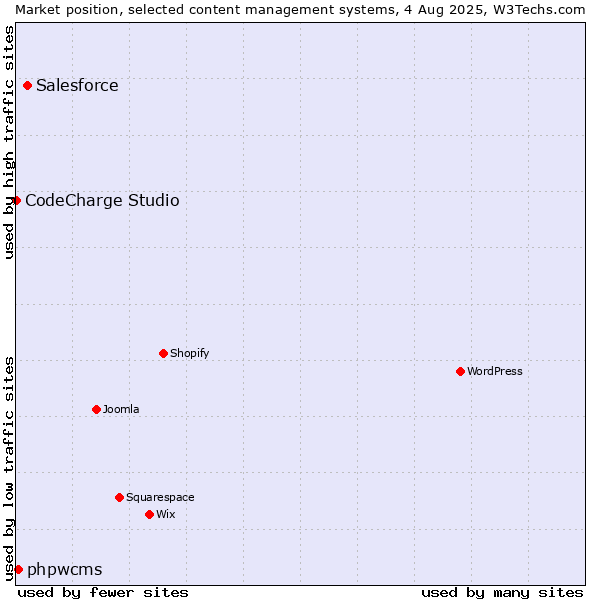
Task: Click the 'used by fewer sites' axis label
Action: [x=103, y=593]
